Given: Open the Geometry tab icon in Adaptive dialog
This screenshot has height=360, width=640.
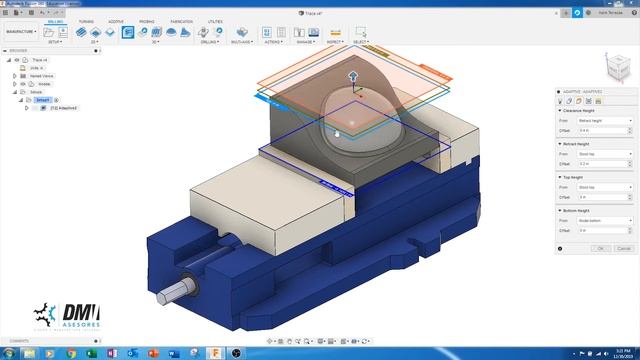Looking at the screenshot, I should tap(569, 101).
